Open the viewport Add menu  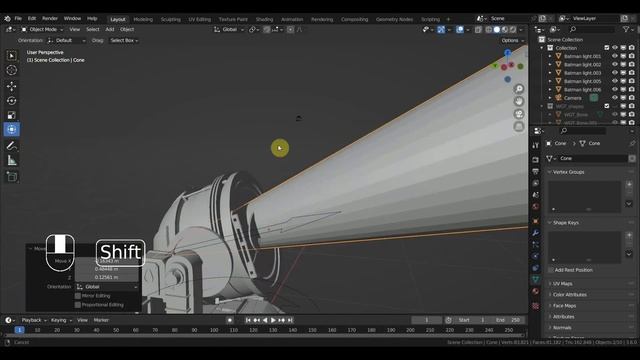pos(110,29)
